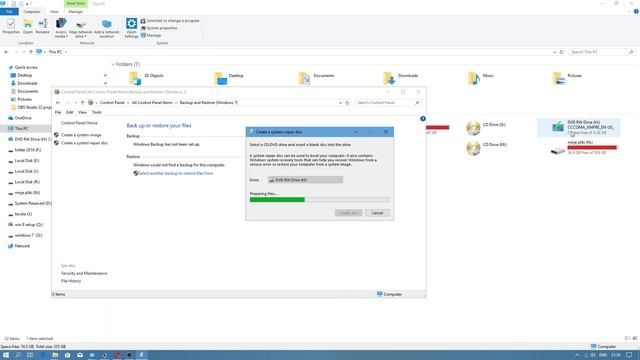Viewport: 640px width, 360px height.
Task: Switch to the Computer ribbon tab
Action: point(31,11)
